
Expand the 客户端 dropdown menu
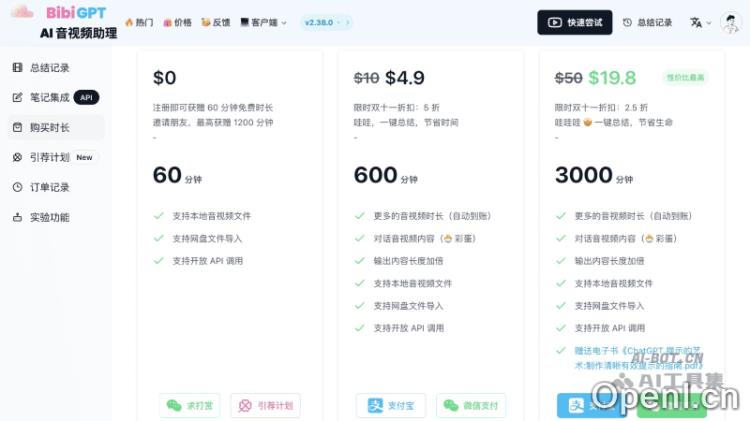click(264, 22)
